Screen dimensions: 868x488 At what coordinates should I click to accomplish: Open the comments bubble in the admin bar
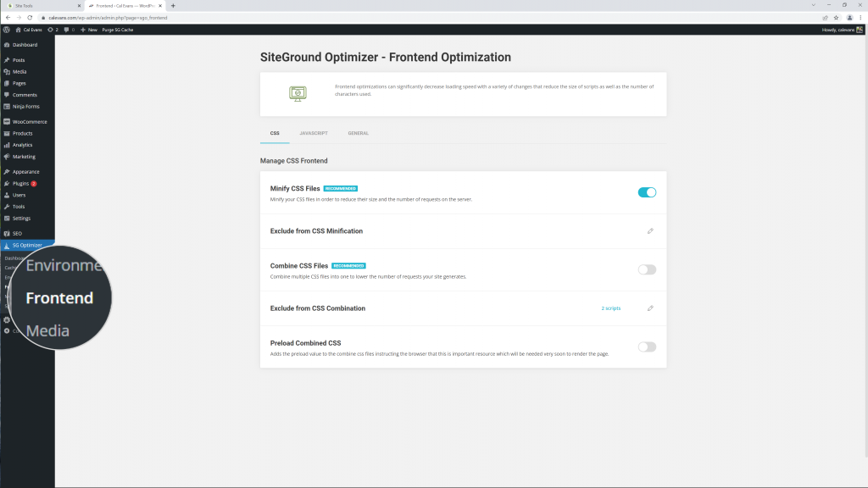[70, 30]
